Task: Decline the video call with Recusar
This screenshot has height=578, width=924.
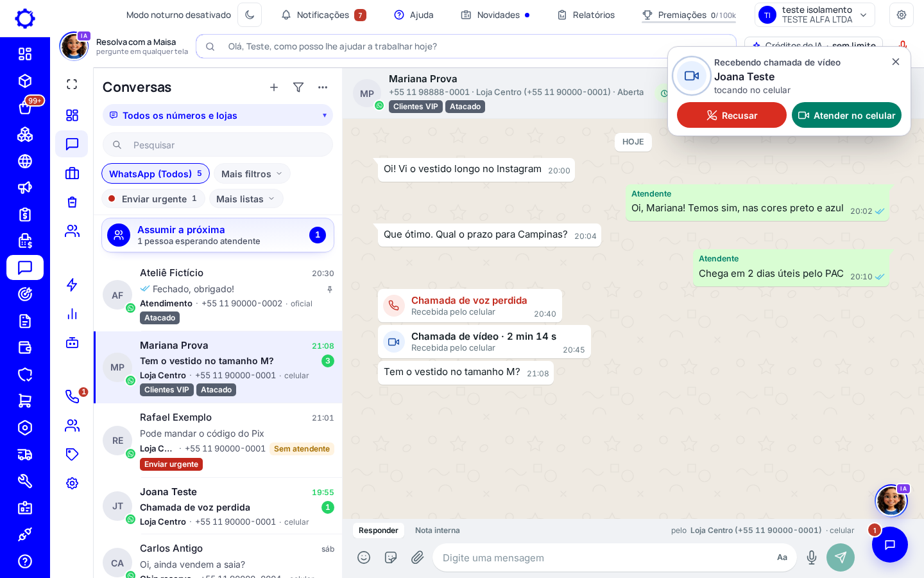Action: pyautogui.click(x=732, y=115)
